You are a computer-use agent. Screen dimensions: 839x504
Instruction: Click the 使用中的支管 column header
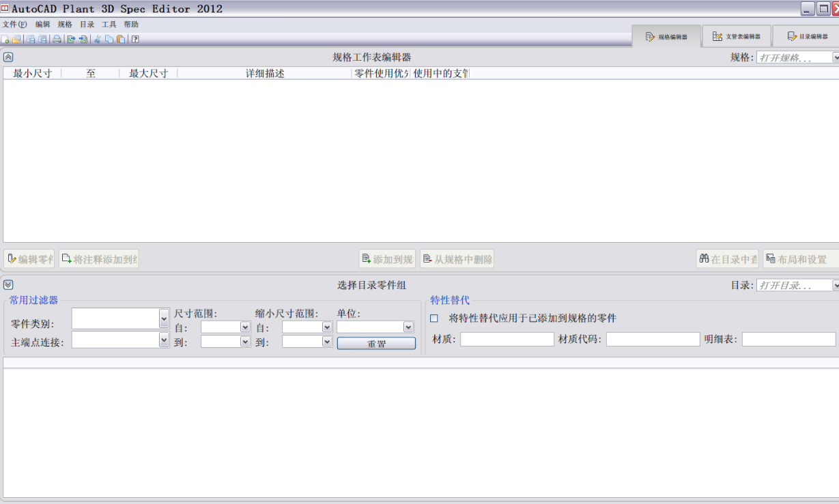pos(440,74)
